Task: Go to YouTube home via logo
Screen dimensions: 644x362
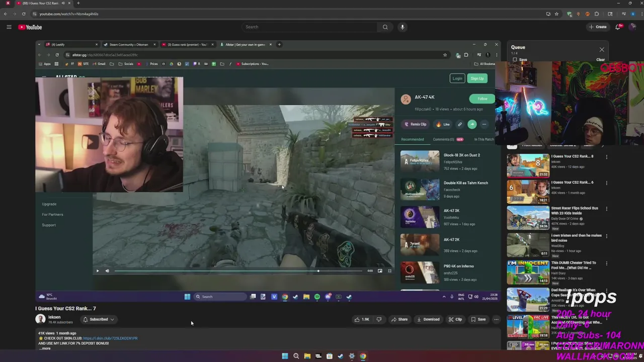Action: point(30,27)
